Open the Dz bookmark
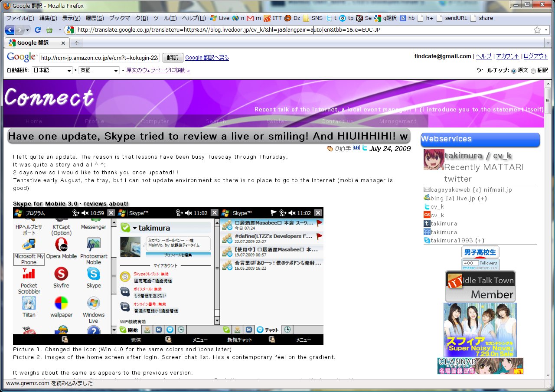555x392 pixels. coord(293,18)
